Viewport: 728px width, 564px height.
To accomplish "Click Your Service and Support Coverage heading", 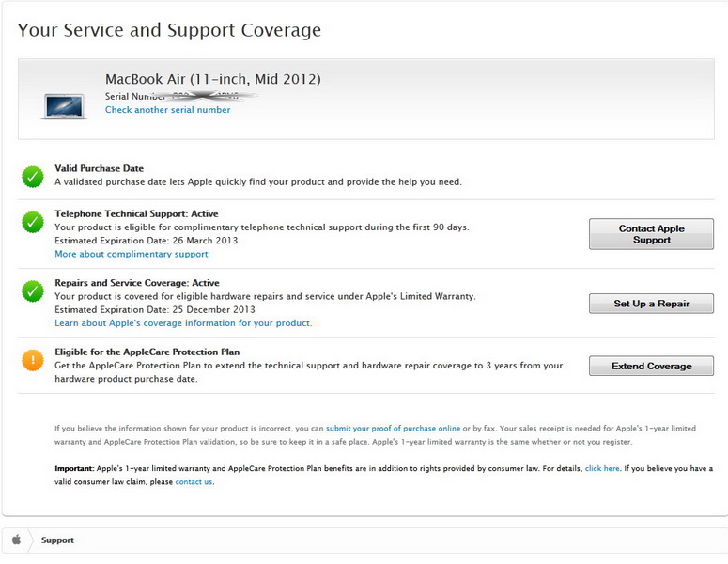I will 169,30.
